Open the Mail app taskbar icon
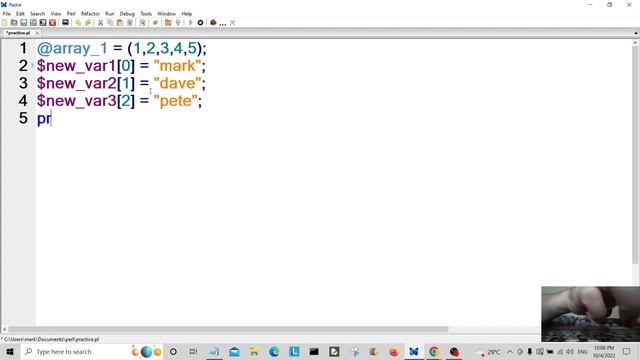The image size is (640, 360). 234,351
